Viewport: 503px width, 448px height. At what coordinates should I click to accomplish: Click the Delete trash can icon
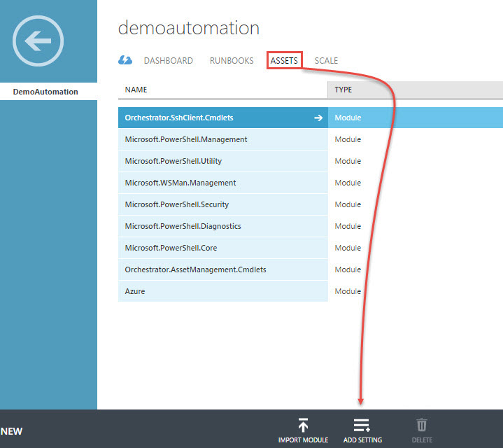(422, 425)
